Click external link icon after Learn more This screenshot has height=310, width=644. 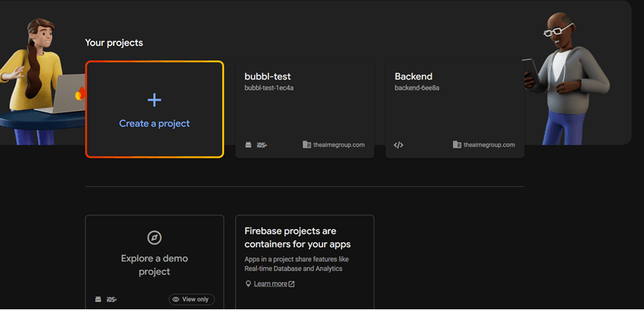[292, 284]
